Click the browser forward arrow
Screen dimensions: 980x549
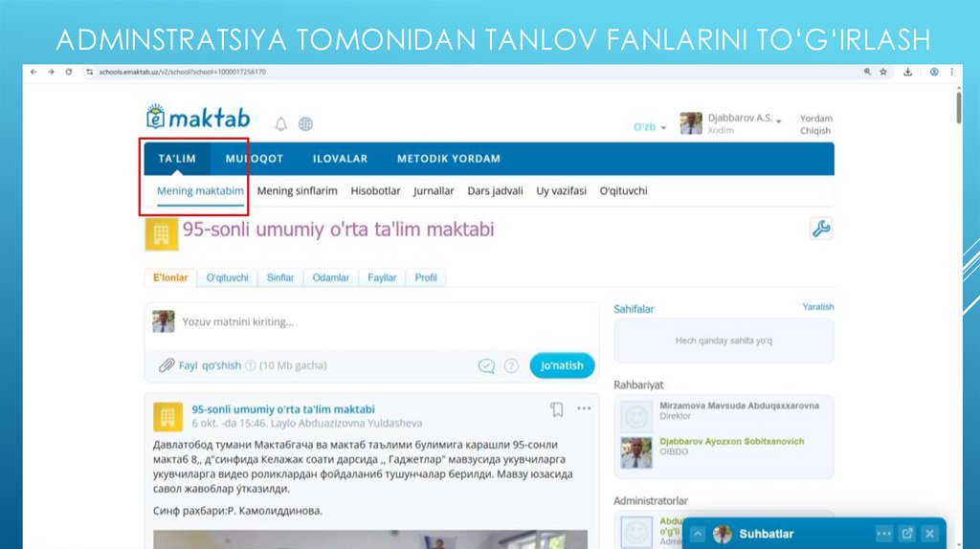[52, 72]
